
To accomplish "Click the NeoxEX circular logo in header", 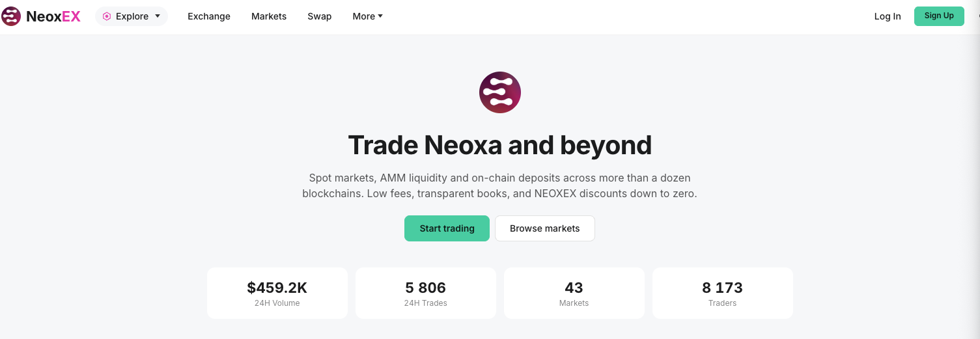I will pos(11,16).
